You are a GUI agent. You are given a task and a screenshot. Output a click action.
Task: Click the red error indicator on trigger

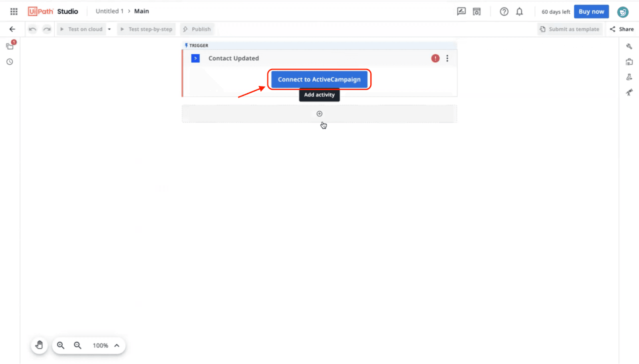tap(435, 58)
